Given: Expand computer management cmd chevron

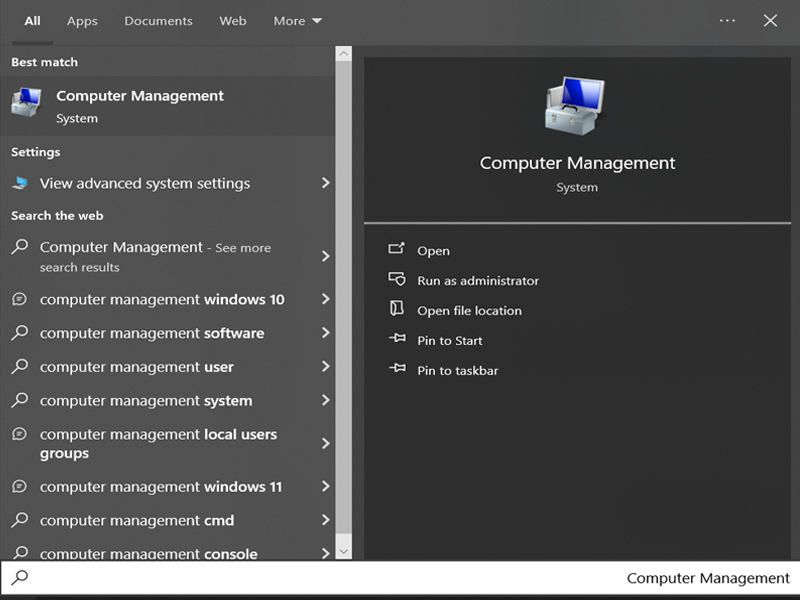Looking at the screenshot, I should [326, 520].
